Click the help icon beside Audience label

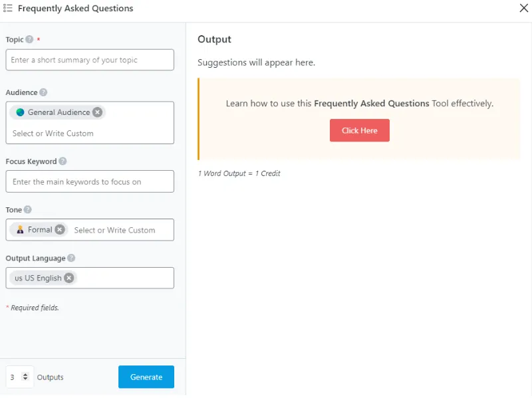(43, 93)
